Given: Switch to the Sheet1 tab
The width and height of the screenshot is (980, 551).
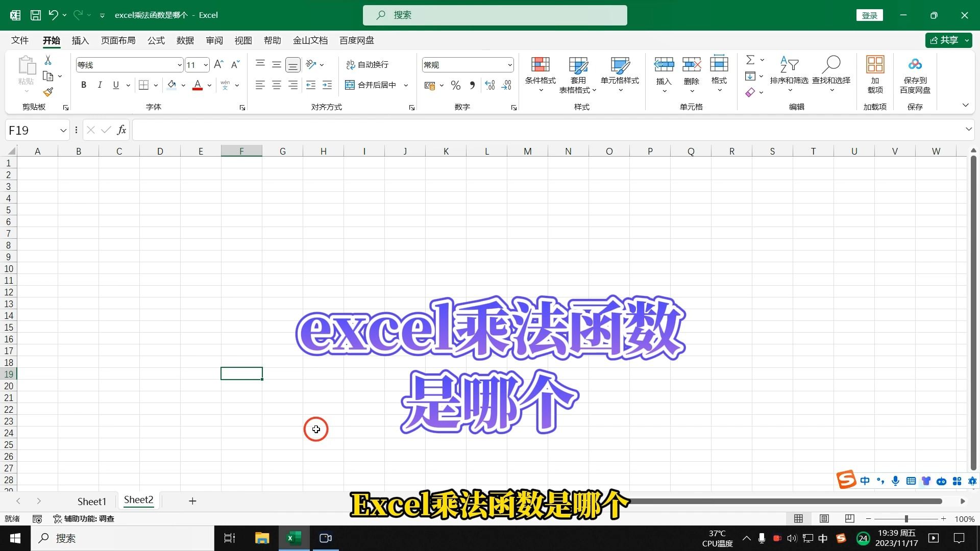Looking at the screenshot, I should coord(92,501).
